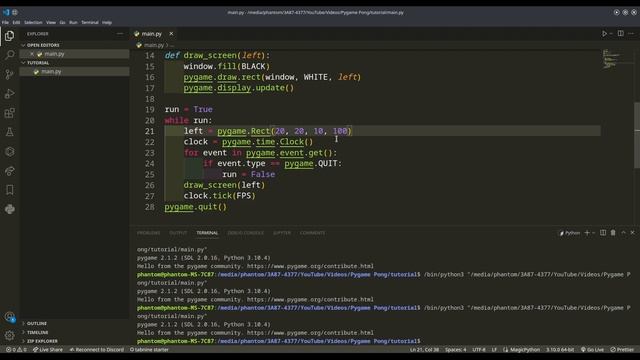640x360 pixels.
Task: Open the Python view in activity bar
Action: 9,209
